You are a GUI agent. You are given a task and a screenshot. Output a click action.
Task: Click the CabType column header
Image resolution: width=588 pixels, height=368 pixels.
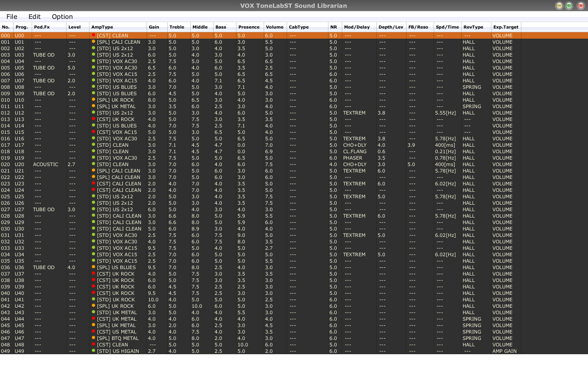308,27
